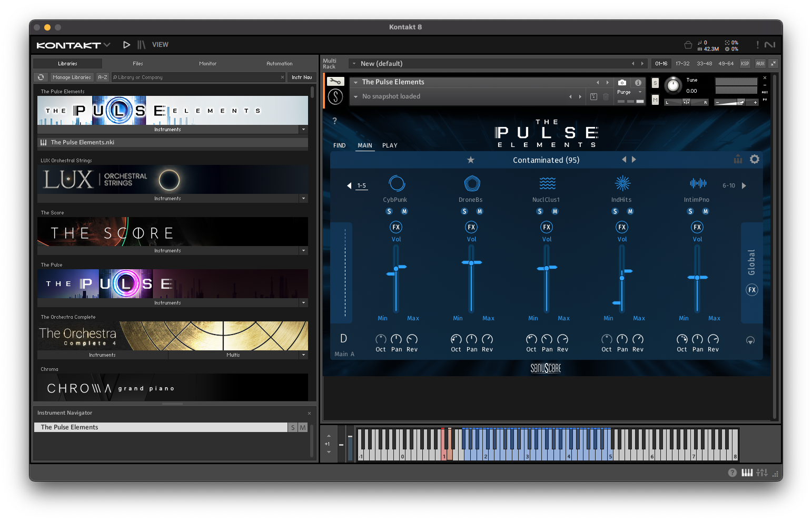
Task: Favorite the Contaminated preset with star icon
Action: (x=471, y=160)
